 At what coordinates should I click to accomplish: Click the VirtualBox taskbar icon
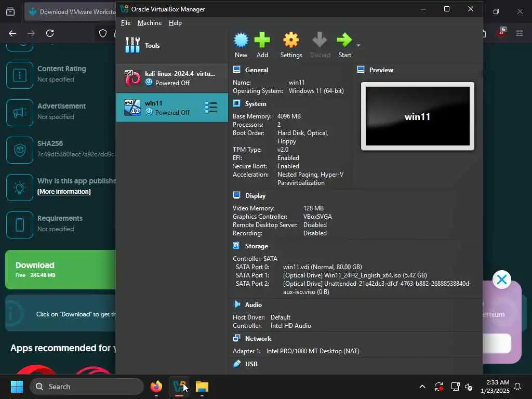179,387
